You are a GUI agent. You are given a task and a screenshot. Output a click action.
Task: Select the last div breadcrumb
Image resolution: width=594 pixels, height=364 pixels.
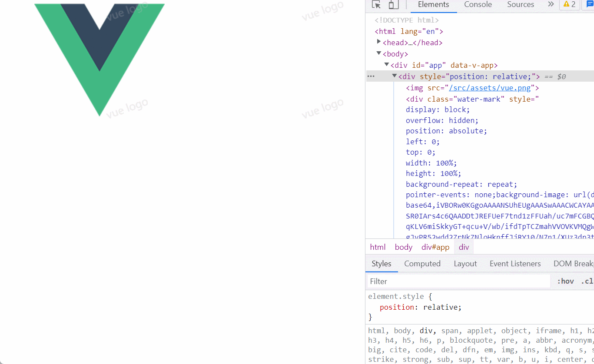464,247
